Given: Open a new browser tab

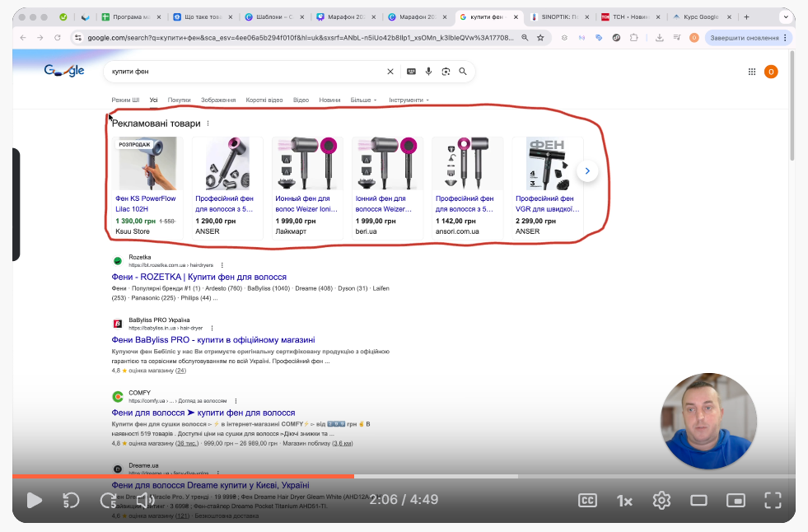Looking at the screenshot, I should tap(746, 17).
